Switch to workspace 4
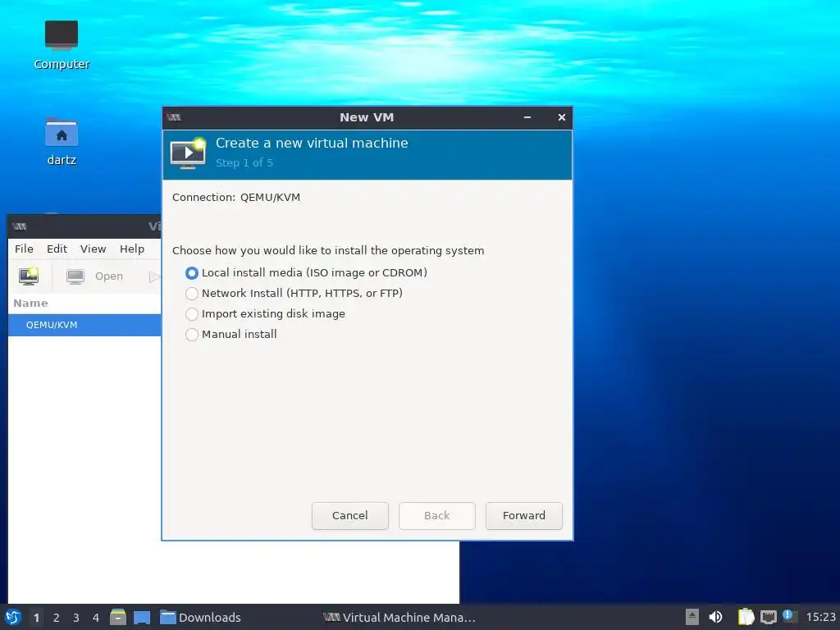The height and width of the screenshot is (630, 840). (96, 618)
